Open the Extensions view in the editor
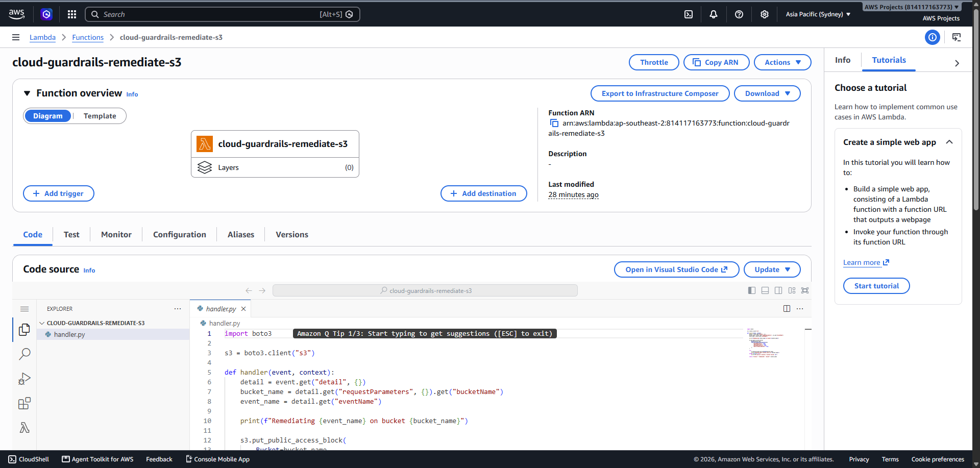 click(x=24, y=404)
